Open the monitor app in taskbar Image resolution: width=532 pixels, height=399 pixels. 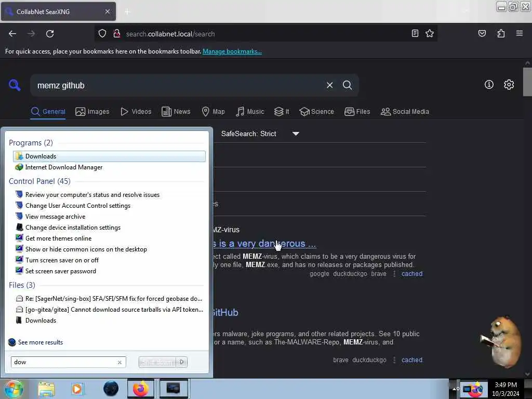[173, 389]
